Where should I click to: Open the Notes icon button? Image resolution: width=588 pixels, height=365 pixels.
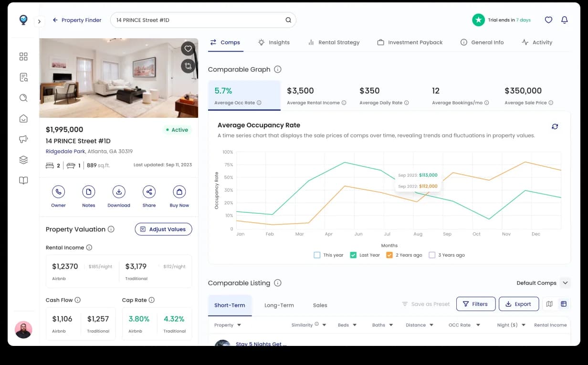click(x=88, y=192)
